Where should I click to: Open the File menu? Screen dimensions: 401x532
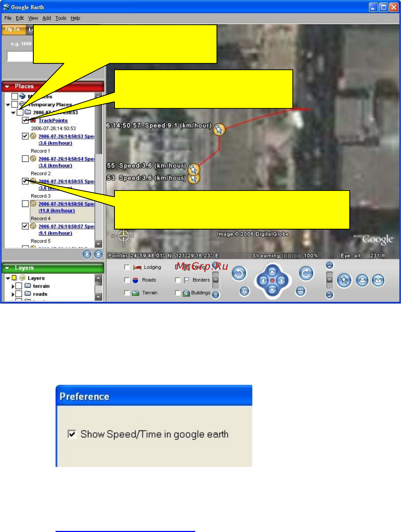(8, 18)
